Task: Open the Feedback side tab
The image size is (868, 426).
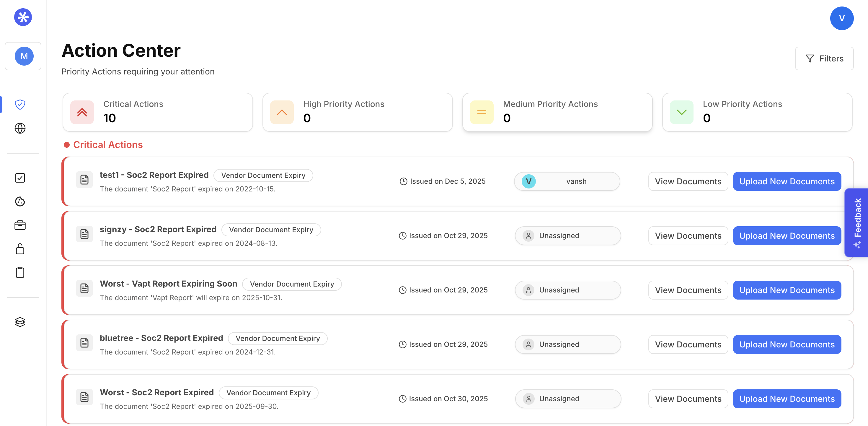Action: coord(857,222)
